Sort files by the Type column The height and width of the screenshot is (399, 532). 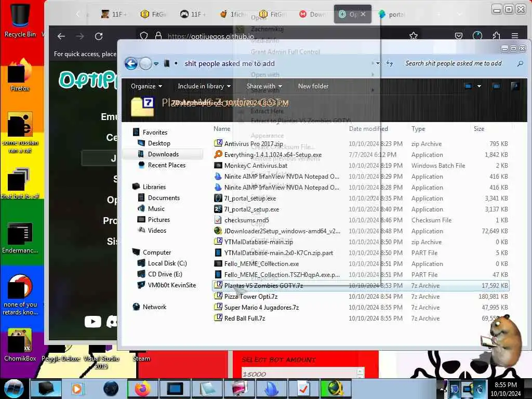point(418,129)
